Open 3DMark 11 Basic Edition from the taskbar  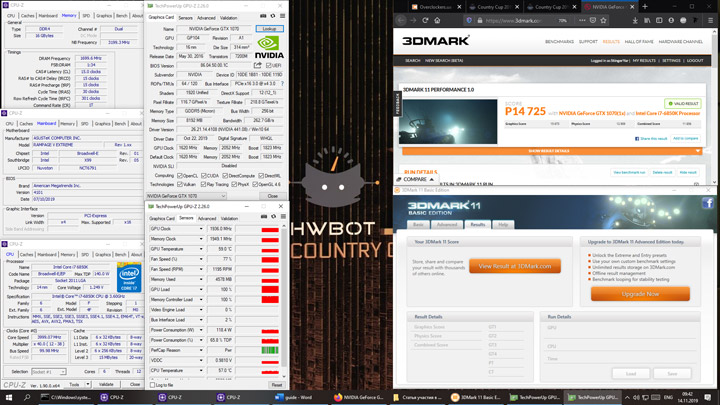pos(477,397)
